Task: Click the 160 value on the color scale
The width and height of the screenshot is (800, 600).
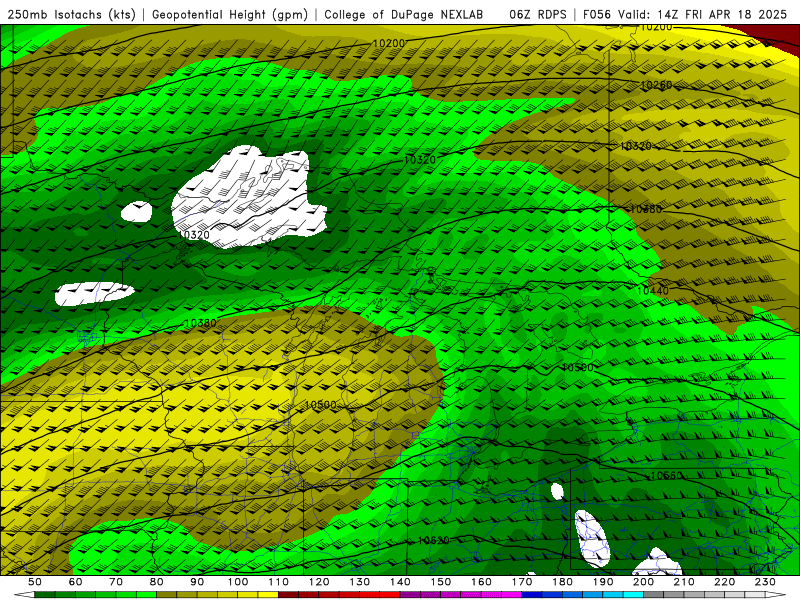Action: (481, 582)
